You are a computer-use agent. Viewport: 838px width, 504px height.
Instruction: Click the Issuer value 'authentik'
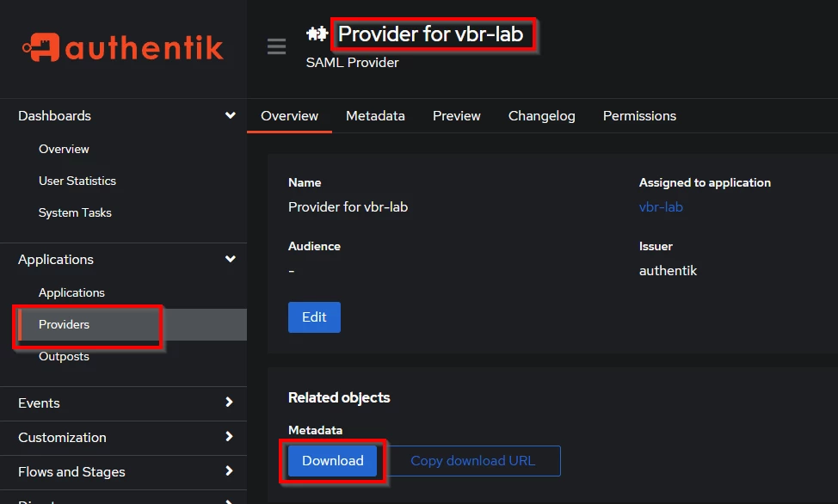pos(668,271)
